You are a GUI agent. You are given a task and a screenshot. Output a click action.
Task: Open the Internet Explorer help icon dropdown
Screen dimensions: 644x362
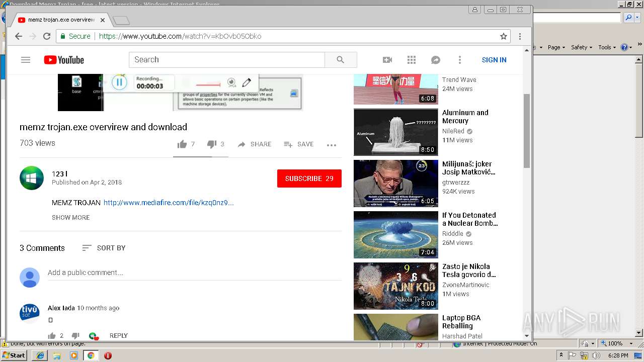pyautogui.click(x=626, y=47)
